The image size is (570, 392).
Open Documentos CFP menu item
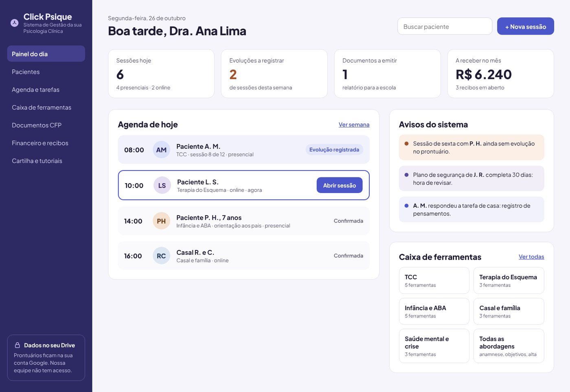coord(46,125)
